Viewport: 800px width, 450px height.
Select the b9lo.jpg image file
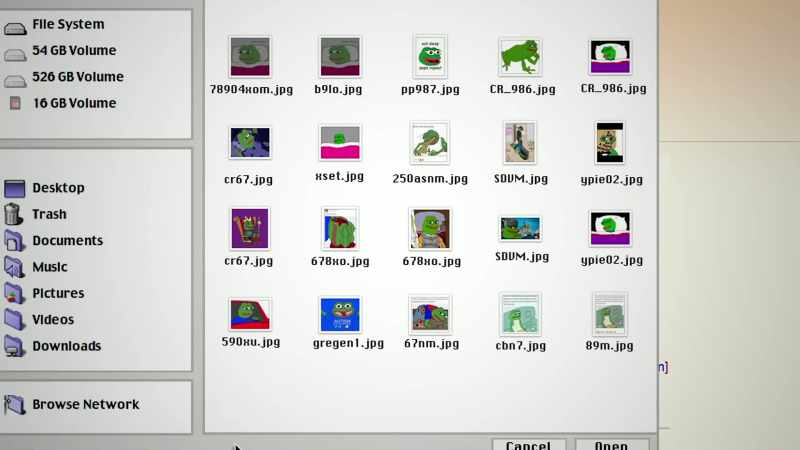coord(340,57)
